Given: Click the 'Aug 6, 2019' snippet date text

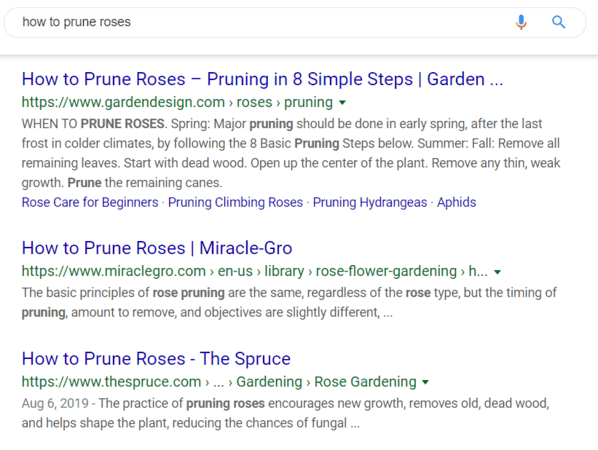Looking at the screenshot, I should point(55,403).
